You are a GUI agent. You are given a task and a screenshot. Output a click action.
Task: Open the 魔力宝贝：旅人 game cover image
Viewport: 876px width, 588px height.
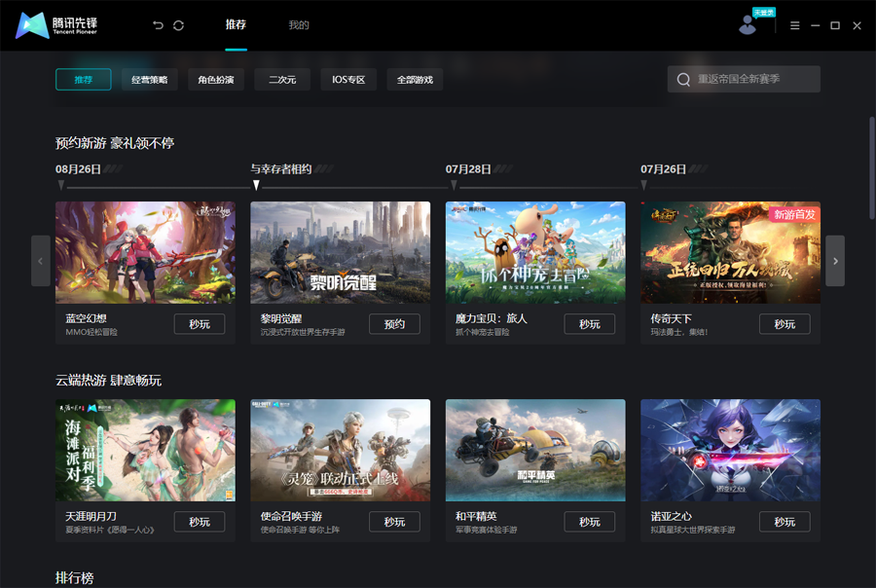click(x=535, y=253)
